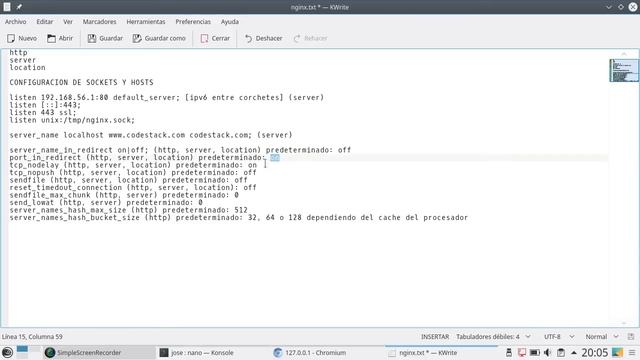
Task: Open the Normal highlighting mode dropdown
Action: (602, 337)
